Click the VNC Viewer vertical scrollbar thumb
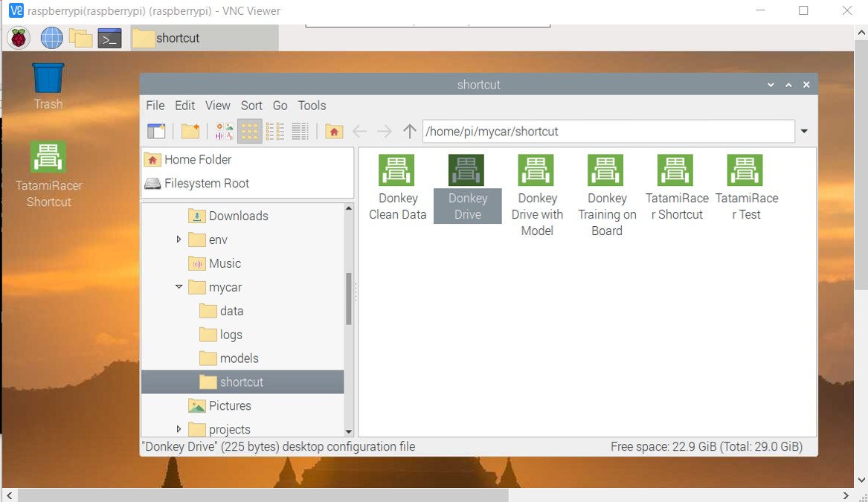 pyautogui.click(x=861, y=164)
